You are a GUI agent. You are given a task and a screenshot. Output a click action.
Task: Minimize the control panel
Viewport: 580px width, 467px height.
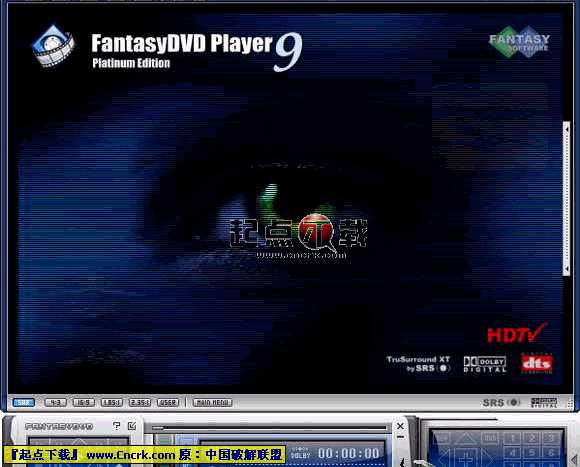click(x=400, y=437)
